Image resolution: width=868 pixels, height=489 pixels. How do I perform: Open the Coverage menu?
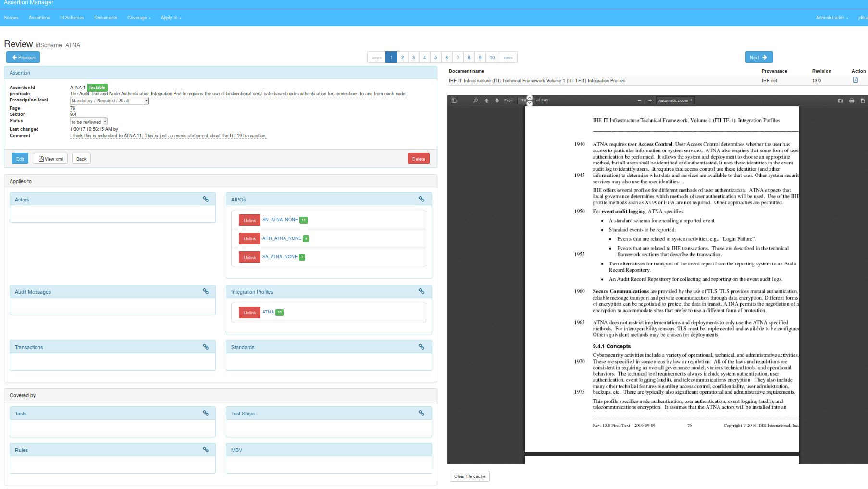click(x=138, y=18)
